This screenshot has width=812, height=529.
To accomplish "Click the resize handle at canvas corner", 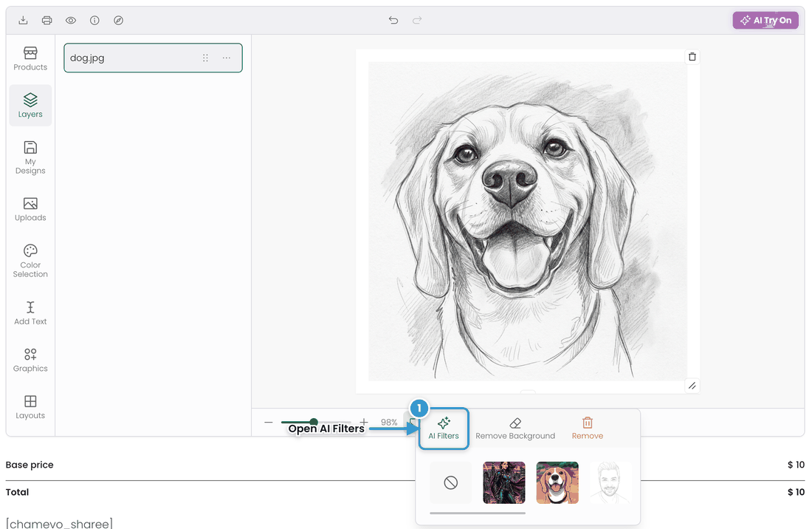I will pos(692,386).
